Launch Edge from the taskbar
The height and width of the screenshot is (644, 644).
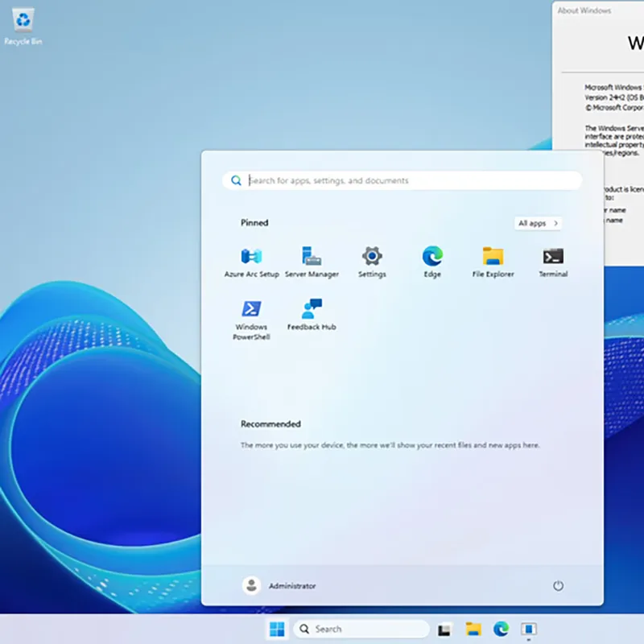tap(501, 629)
